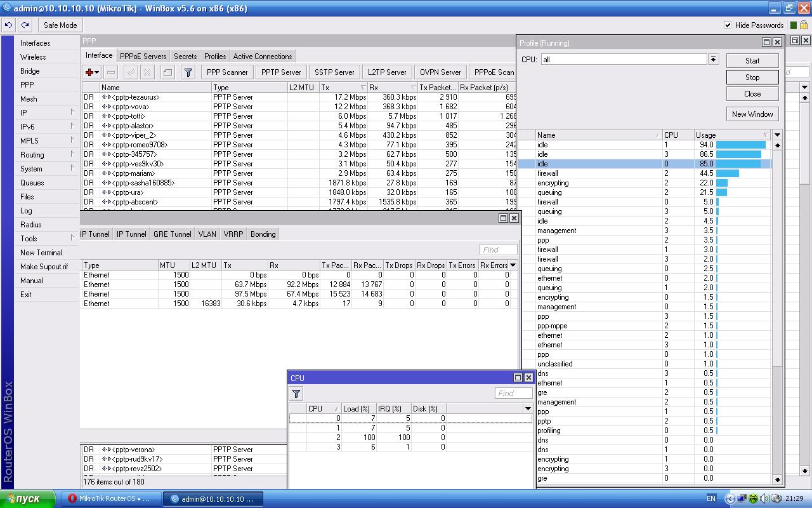The width and height of the screenshot is (812, 508).
Task: Switch to the PPPoE Servers tab
Action: click(x=143, y=57)
